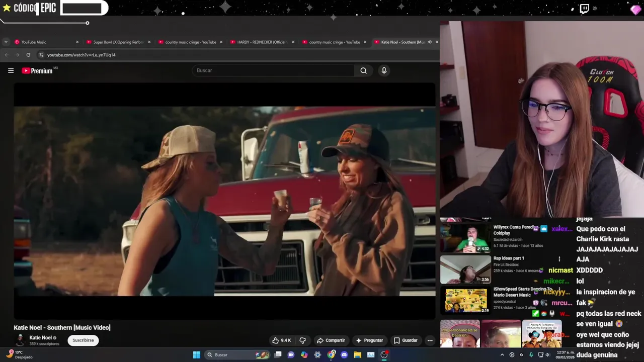Open the Preguntar ask feature
The width and height of the screenshot is (644, 362).
point(369,340)
